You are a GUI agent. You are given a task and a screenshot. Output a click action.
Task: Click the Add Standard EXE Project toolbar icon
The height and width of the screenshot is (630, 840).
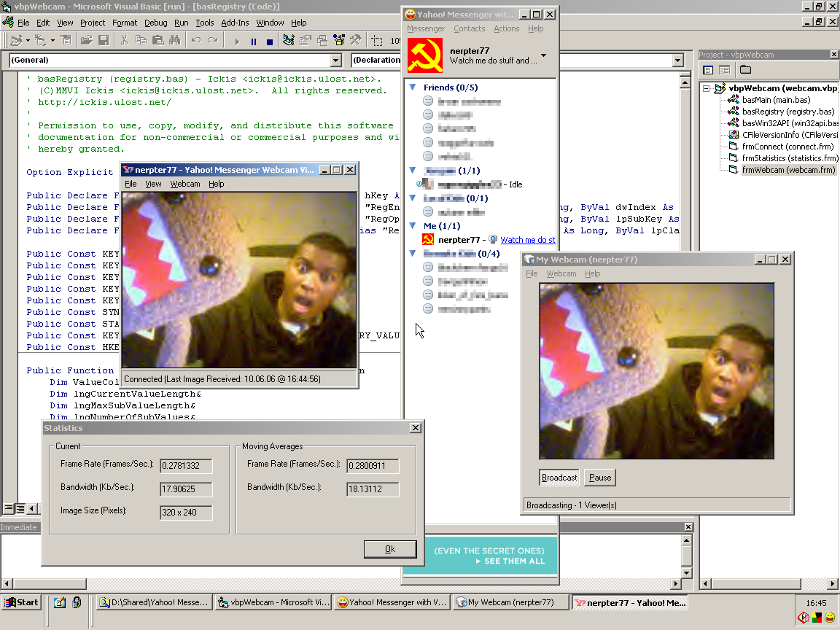pos(16,40)
